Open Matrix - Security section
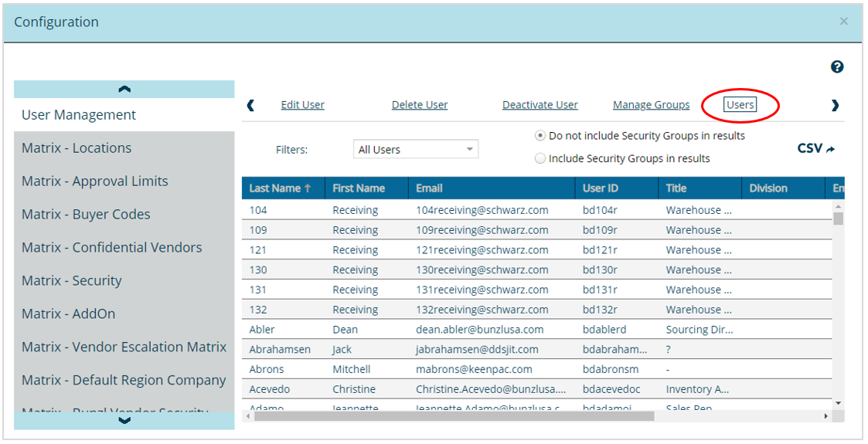 [x=124, y=281]
